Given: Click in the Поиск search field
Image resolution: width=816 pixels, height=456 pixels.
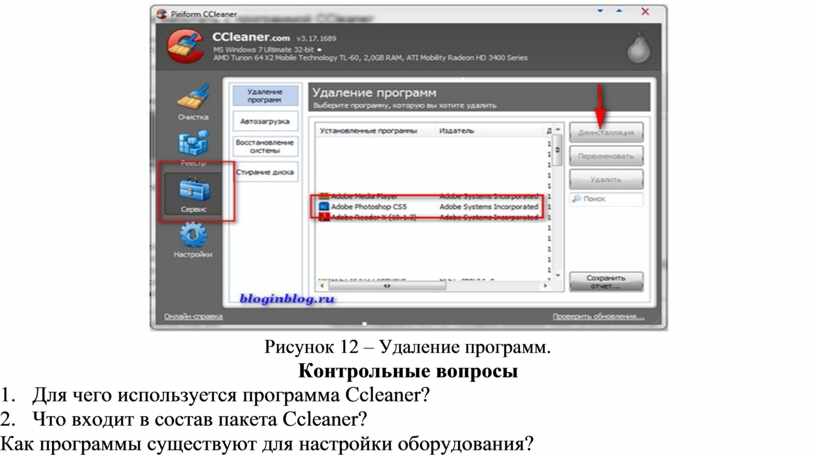Looking at the screenshot, I should [x=606, y=199].
